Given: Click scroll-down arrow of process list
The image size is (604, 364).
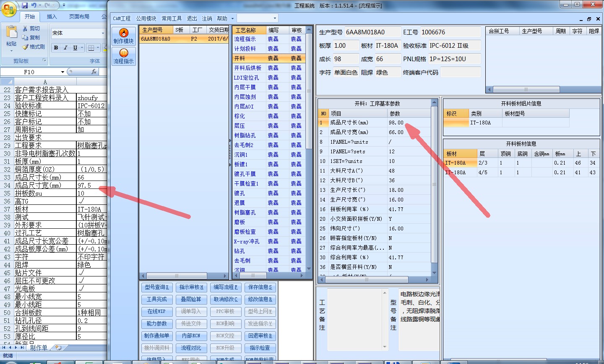Looking at the screenshot, I should pos(309,269).
